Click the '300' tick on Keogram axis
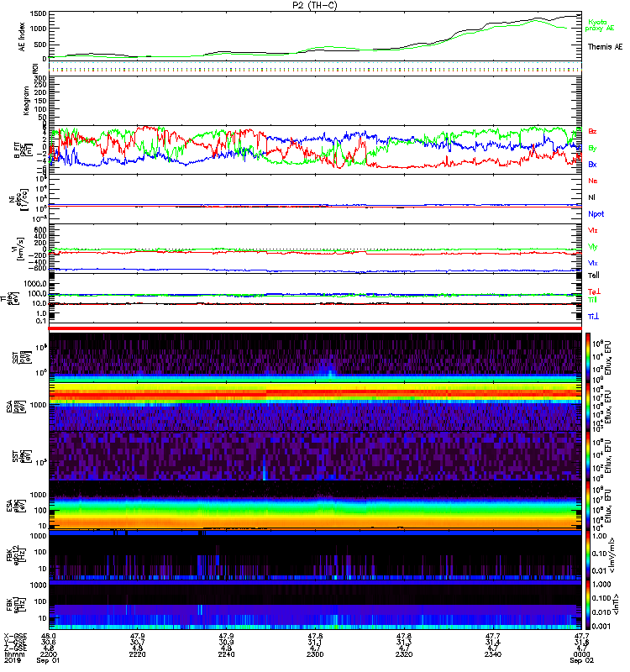Viewport: 630px width, 672px height. [40, 78]
